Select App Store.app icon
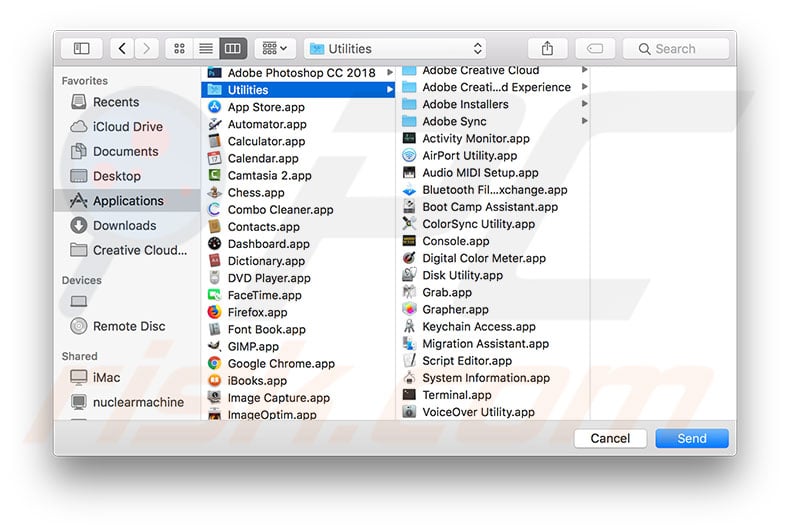Screen dimensions: 790x532 tap(215, 107)
